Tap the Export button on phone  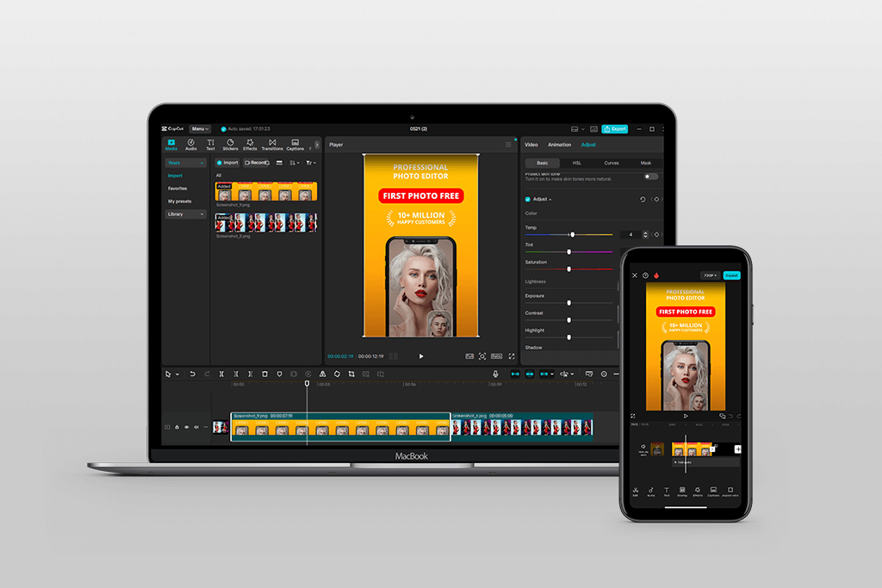tap(732, 275)
